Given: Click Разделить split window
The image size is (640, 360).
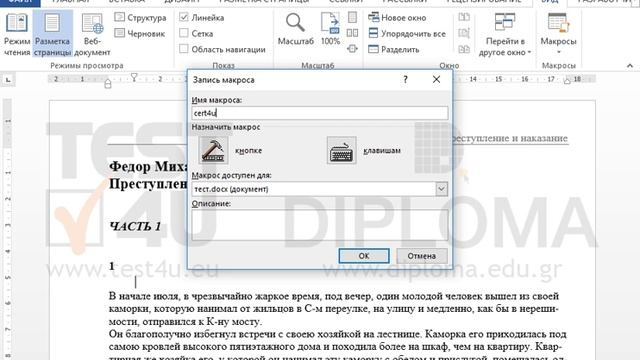Looking at the screenshot, I should click(x=394, y=49).
